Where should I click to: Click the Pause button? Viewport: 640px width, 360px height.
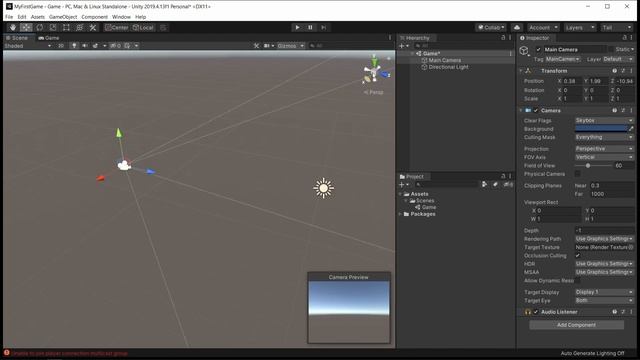310,27
